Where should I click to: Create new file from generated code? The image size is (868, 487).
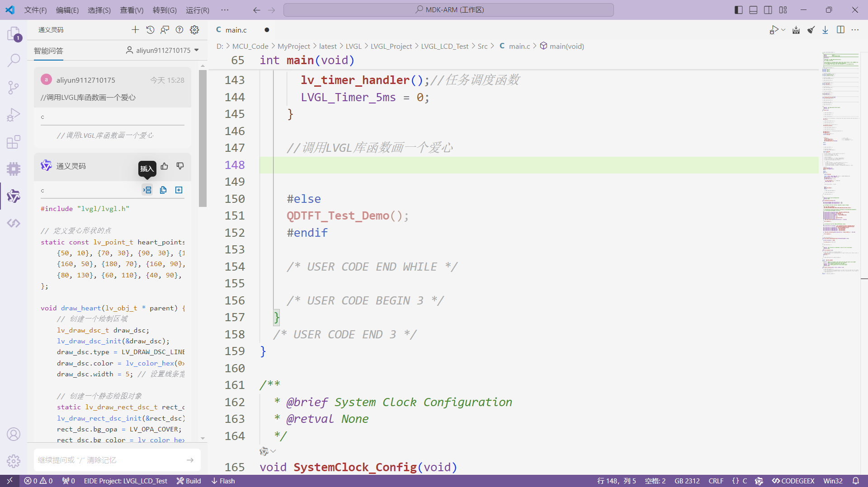[x=179, y=190]
